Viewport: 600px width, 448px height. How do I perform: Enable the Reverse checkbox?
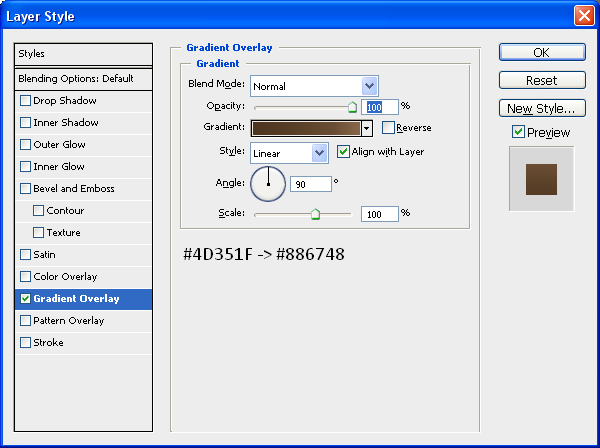[x=389, y=128]
